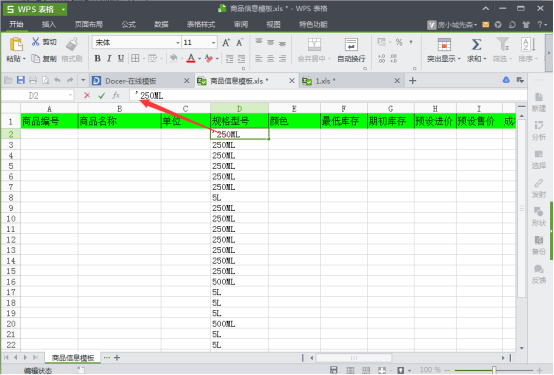Open the 插入 (Insert) ribbon tab
This screenshot has height=375, width=554.
point(49,24)
